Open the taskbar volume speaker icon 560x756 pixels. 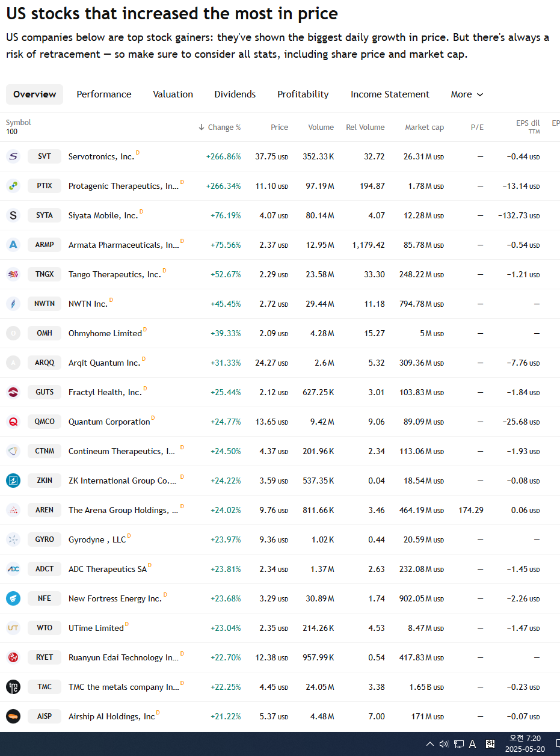pos(444,744)
